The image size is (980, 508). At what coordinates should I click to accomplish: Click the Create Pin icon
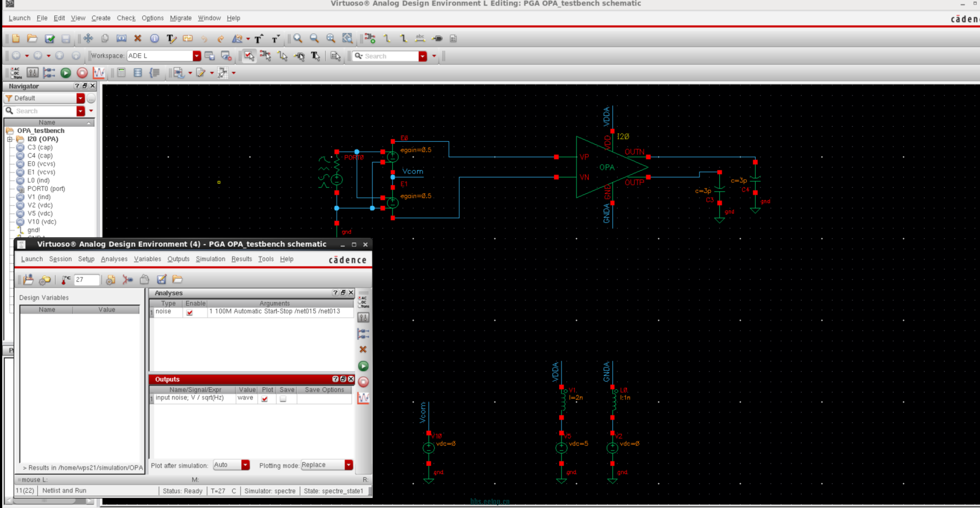437,38
